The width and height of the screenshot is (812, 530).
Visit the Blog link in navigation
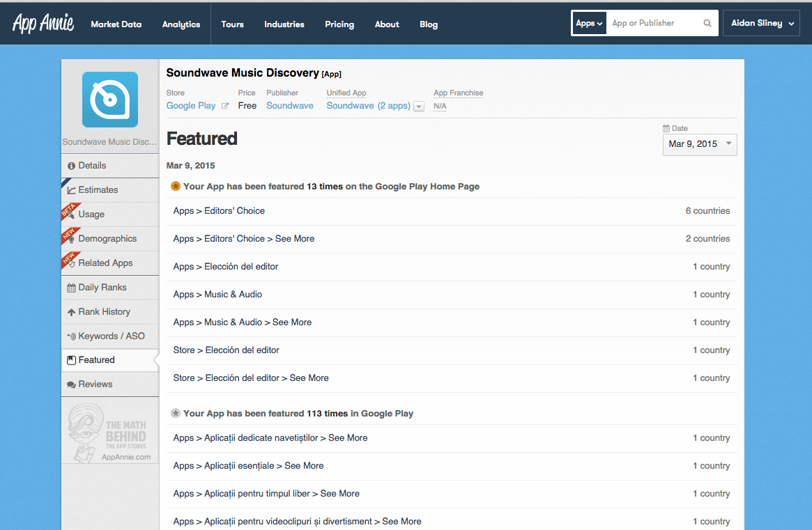tap(428, 24)
